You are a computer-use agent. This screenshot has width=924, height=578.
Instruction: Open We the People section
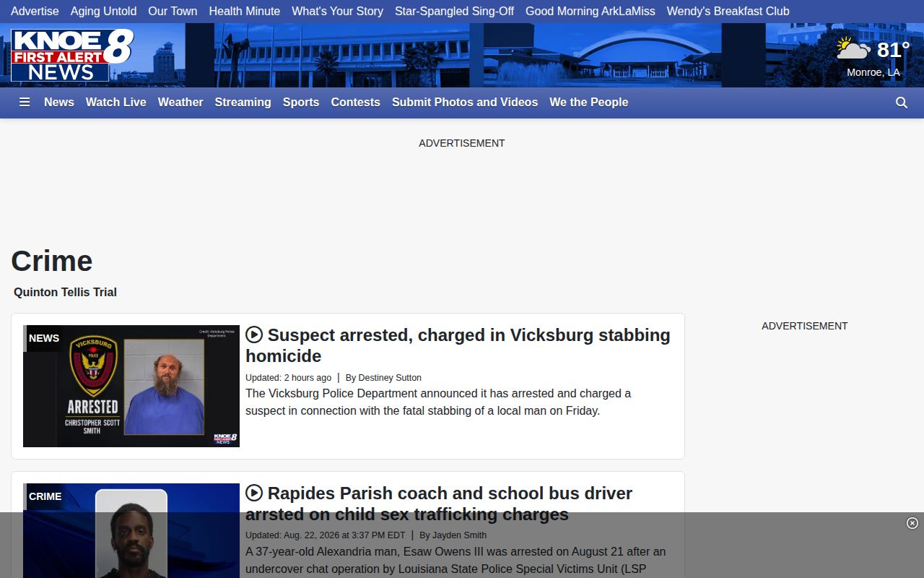(589, 103)
